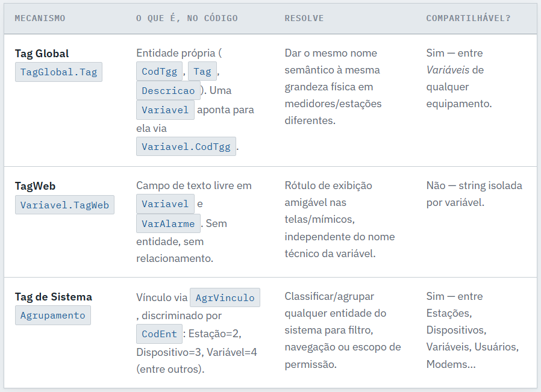The image size is (541, 392).
Task: Click the COMPARTILHÁVEL? column header
Action: pos(468,18)
